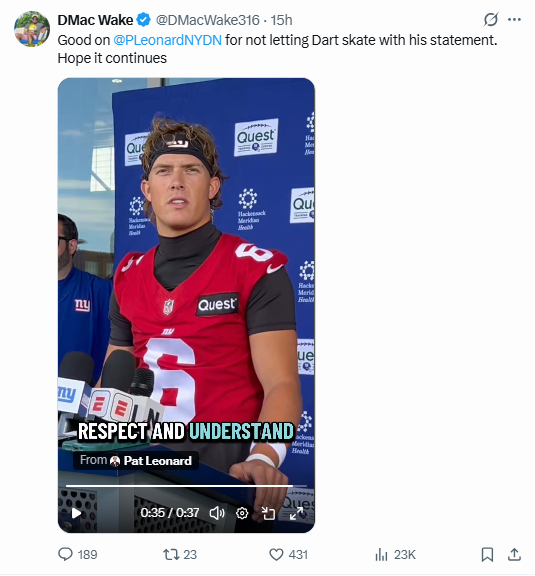This screenshot has width=535, height=576.
Task: Open the view analytics bar icon
Action: point(381,554)
